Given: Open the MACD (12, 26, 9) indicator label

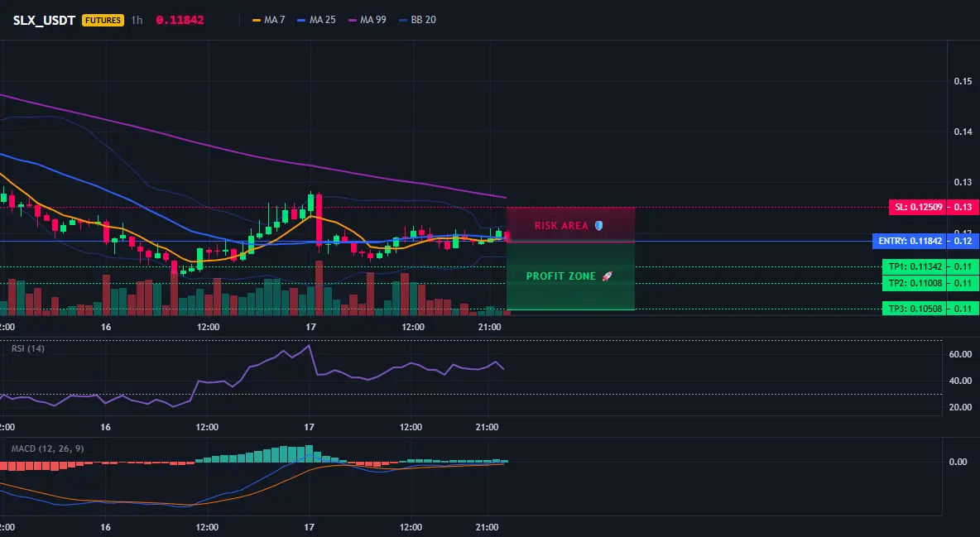Looking at the screenshot, I should click(47, 448).
